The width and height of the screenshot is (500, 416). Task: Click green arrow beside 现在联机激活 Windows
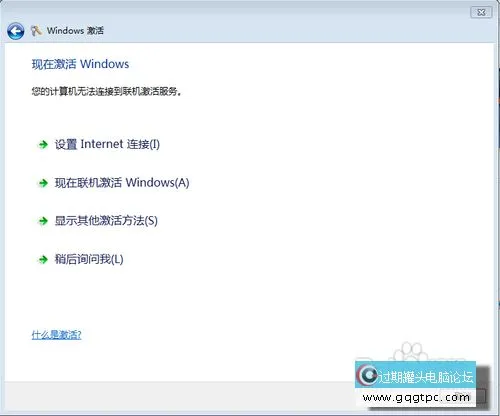pyautogui.click(x=43, y=183)
